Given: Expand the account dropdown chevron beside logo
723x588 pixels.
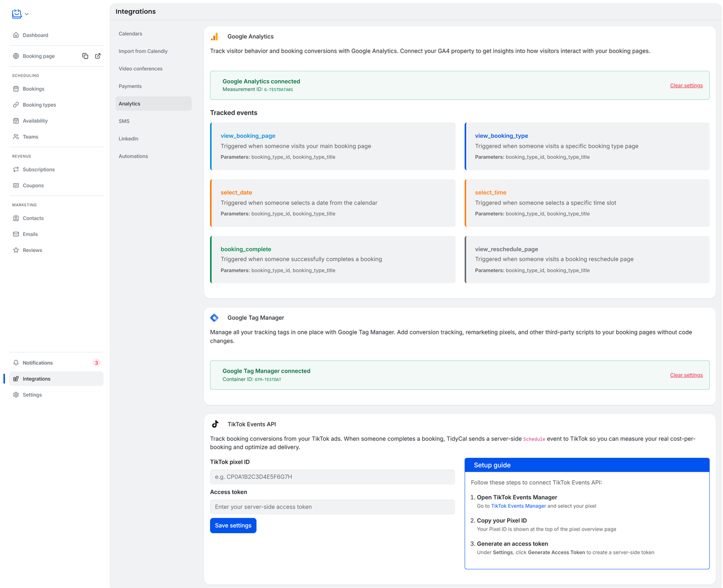Looking at the screenshot, I should [x=27, y=14].
